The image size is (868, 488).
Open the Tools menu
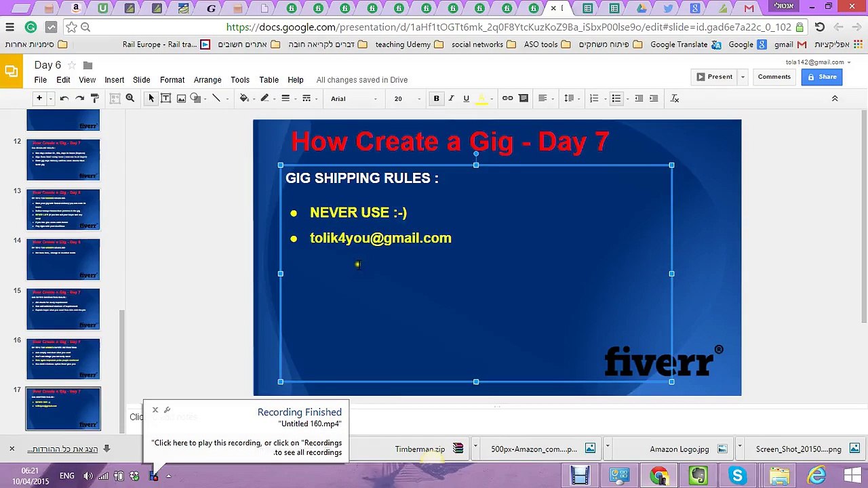240,80
